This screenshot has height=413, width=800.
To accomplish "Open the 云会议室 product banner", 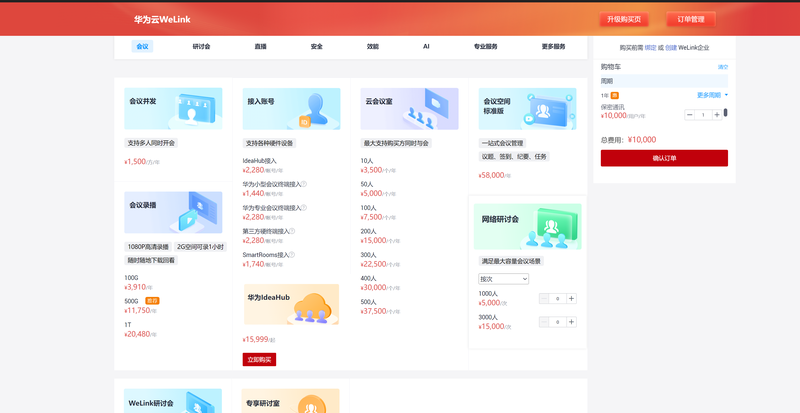I will [409, 109].
